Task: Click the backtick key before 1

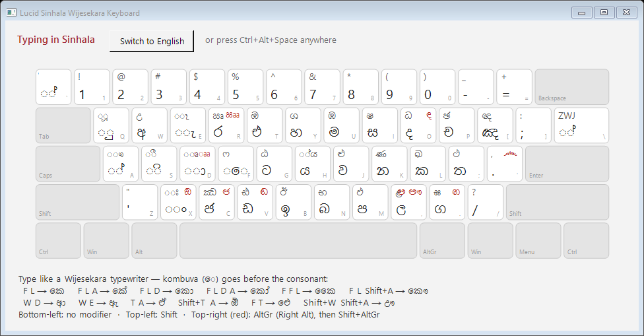Action: [x=53, y=87]
